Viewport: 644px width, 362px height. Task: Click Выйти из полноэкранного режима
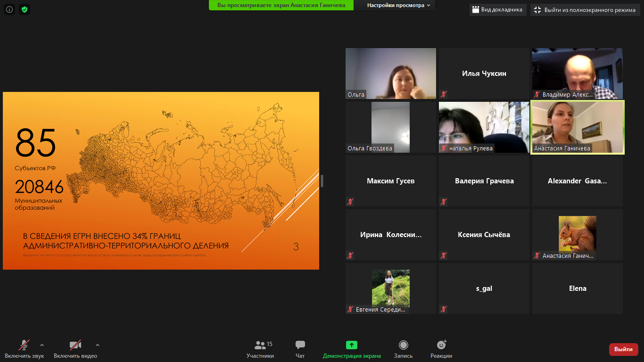pos(585,10)
